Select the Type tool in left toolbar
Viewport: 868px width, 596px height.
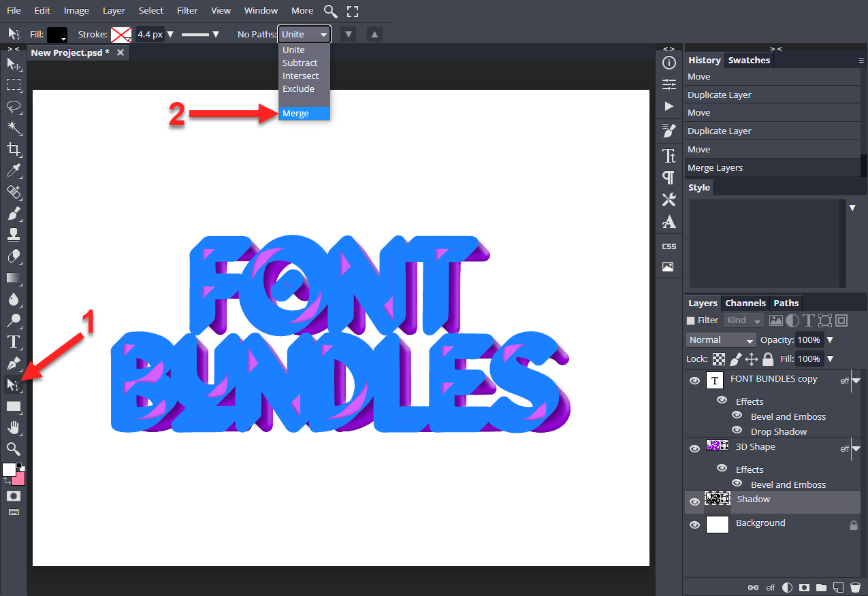[x=13, y=342]
